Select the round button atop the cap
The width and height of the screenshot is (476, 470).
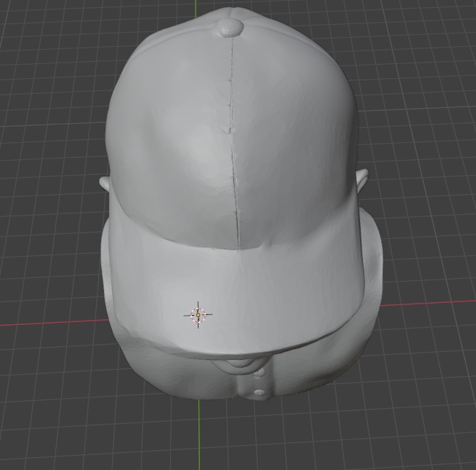[x=231, y=27]
